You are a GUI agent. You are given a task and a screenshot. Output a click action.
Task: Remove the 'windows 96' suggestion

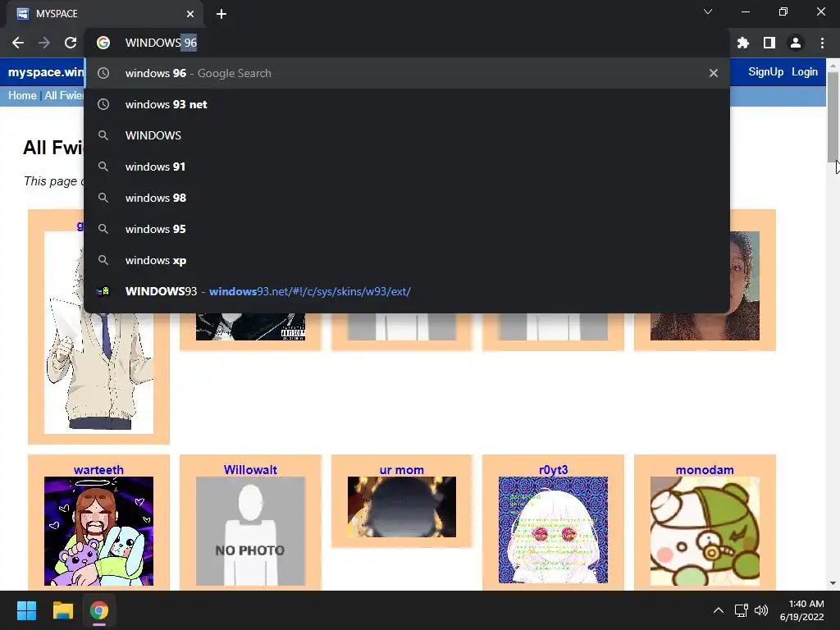(x=714, y=73)
